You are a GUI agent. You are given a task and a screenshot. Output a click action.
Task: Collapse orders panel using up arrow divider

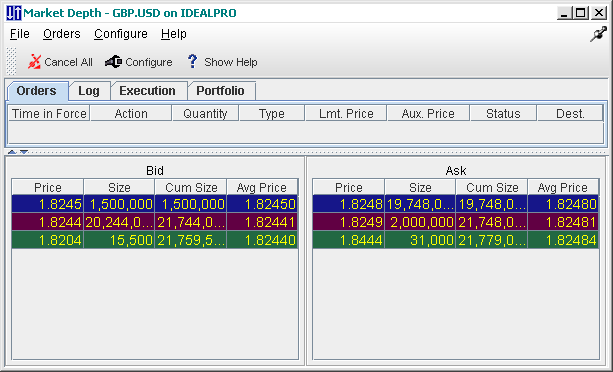click(12, 152)
